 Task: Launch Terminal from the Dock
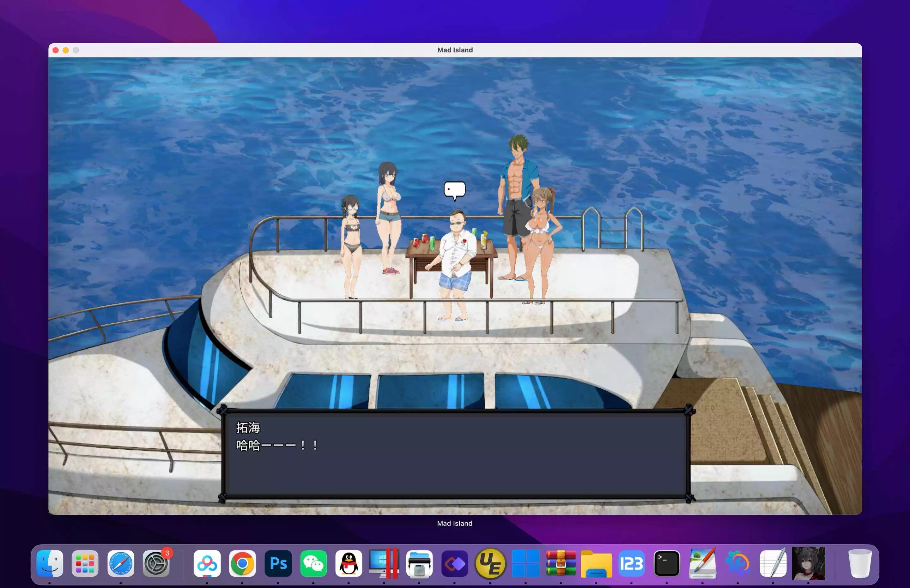pyautogui.click(x=667, y=564)
